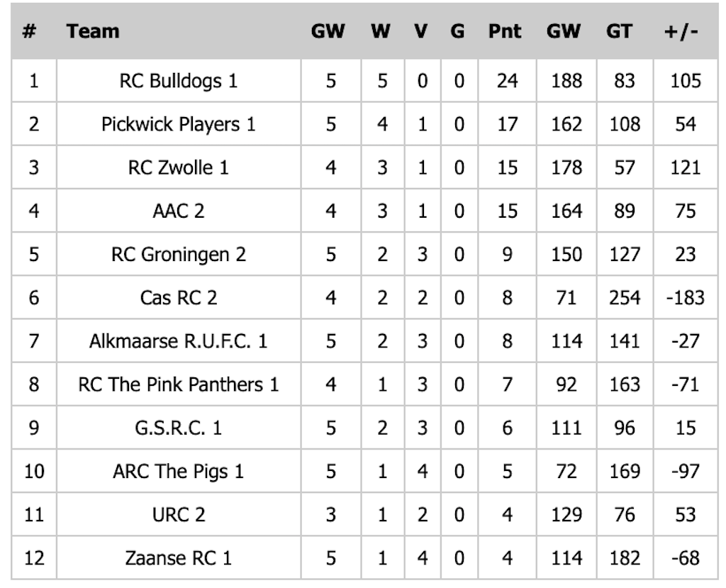Image resolution: width=726 pixels, height=588 pixels.
Task: Select the Cas RC 2 team
Action: (178, 297)
